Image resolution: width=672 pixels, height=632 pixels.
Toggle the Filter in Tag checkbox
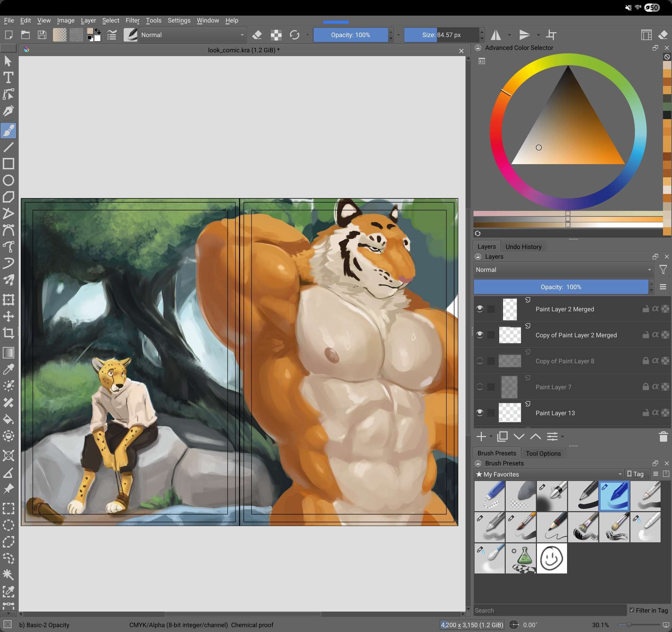632,610
